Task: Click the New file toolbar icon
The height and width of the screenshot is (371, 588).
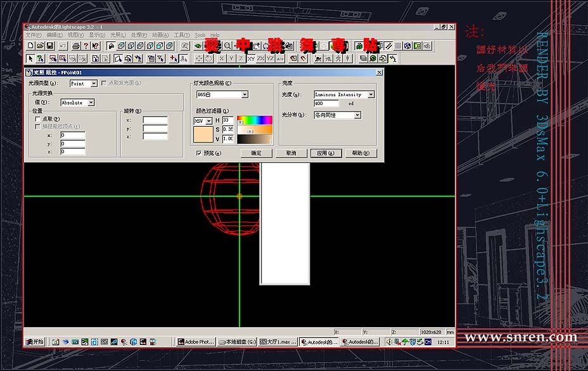Action: (x=31, y=46)
